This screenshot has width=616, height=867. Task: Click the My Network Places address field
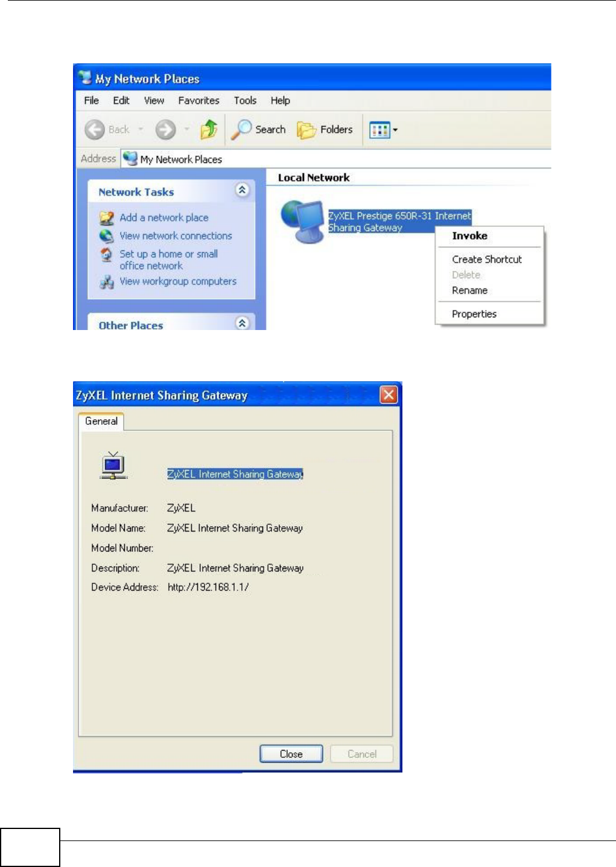pos(335,159)
